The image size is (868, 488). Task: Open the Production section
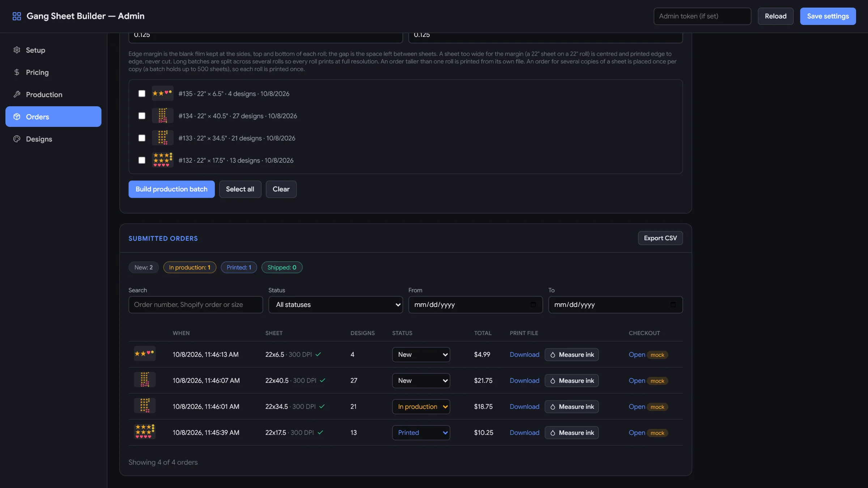pos(54,94)
